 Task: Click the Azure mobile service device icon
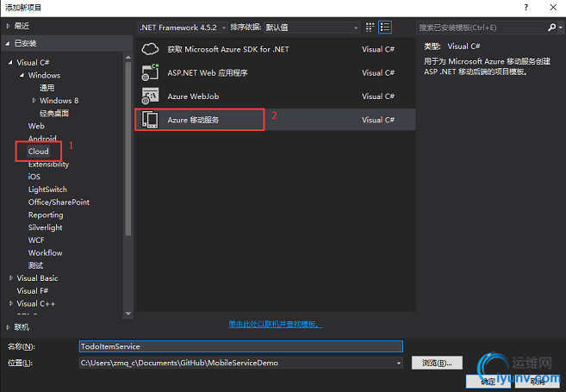click(150, 120)
